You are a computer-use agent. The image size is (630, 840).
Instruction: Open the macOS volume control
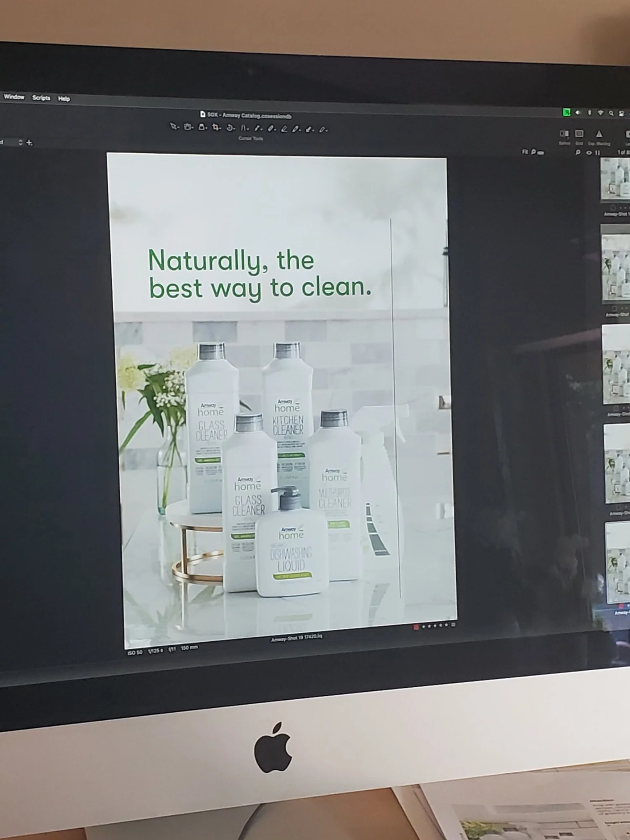[578, 113]
